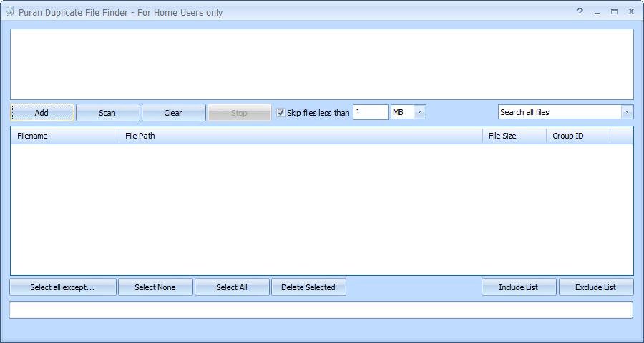Start a scan with the Scan button

(x=107, y=112)
